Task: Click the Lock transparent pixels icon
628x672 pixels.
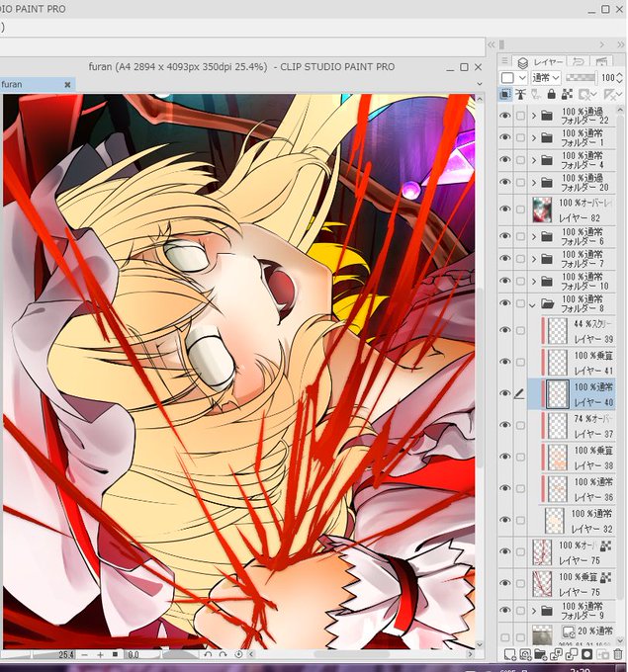Action: (567, 94)
